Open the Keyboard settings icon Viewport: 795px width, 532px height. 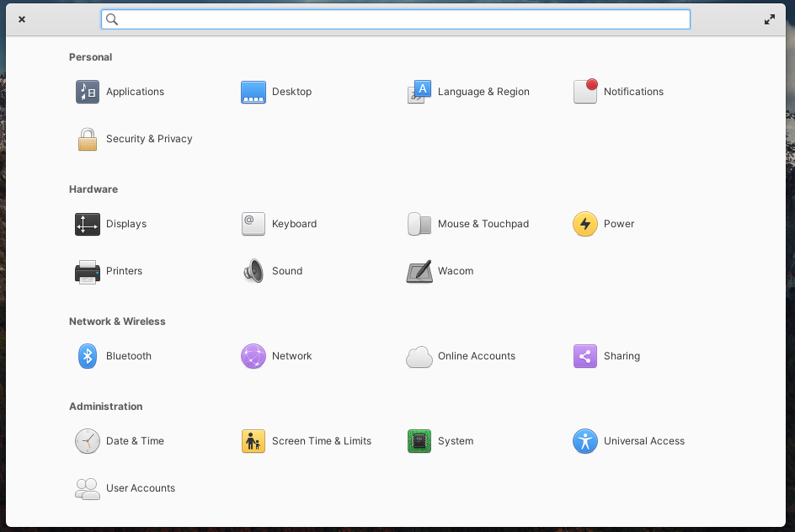tap(253, 224)
